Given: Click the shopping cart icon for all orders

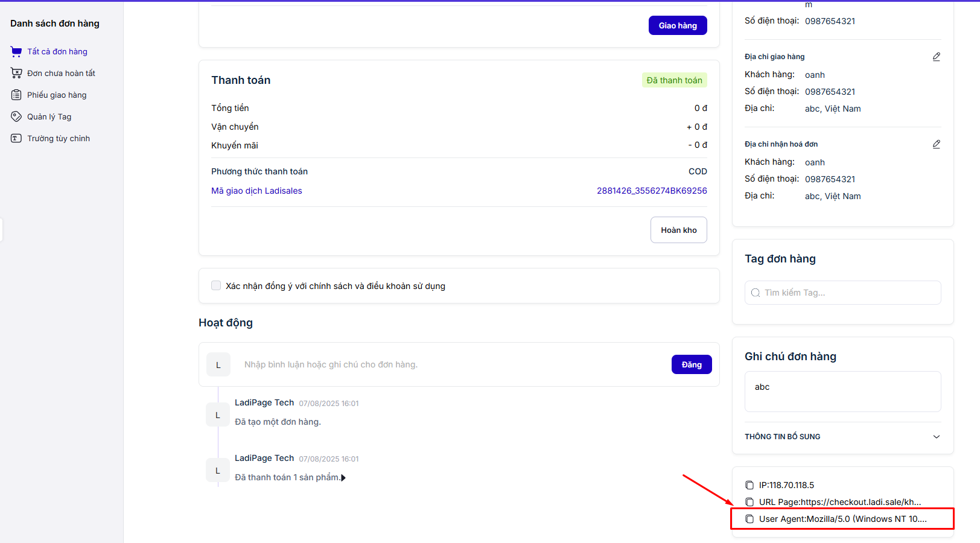Looking at the screenshot, I should pos(16,52).
